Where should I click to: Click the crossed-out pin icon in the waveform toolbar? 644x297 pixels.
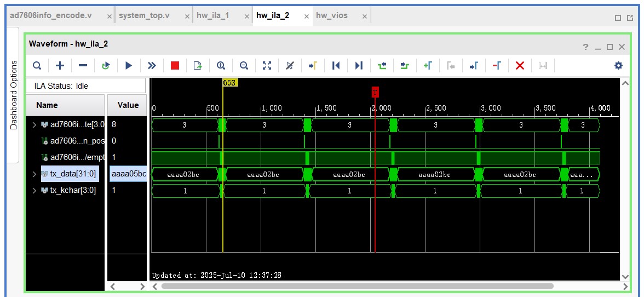click(290, 65)
